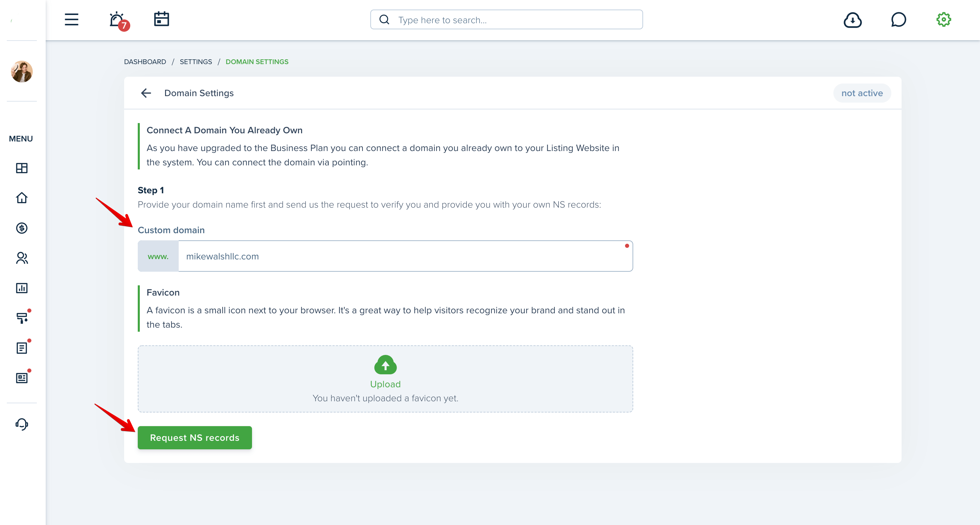Open the user profile avatar

tap(22, 71)
